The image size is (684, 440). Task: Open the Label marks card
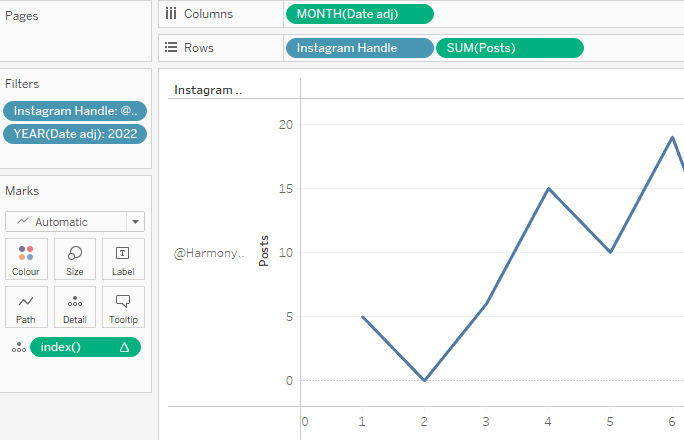pyautogui.click(x=123, y=259)
